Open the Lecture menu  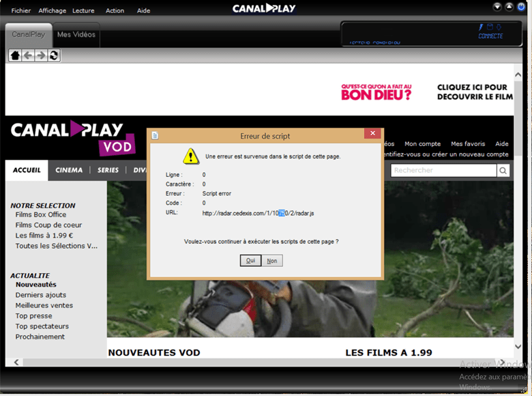[x=83, y=11]
